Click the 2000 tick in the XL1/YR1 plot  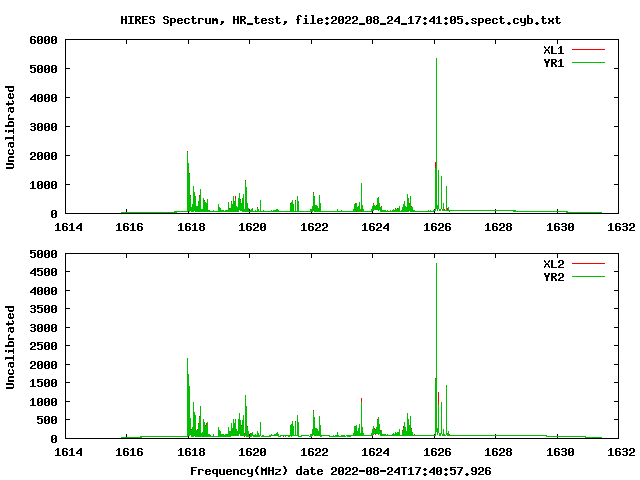tap(43, 156)
